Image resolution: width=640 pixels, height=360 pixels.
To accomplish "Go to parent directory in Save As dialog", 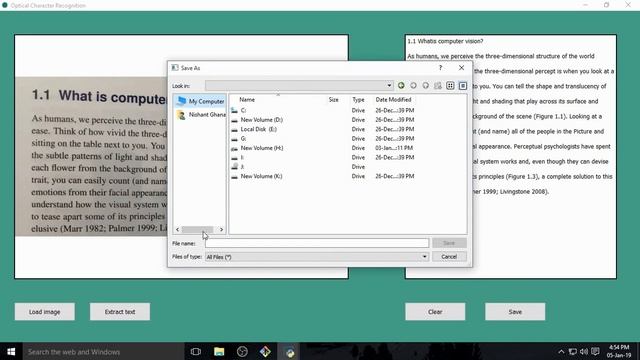I will (426, 85).
